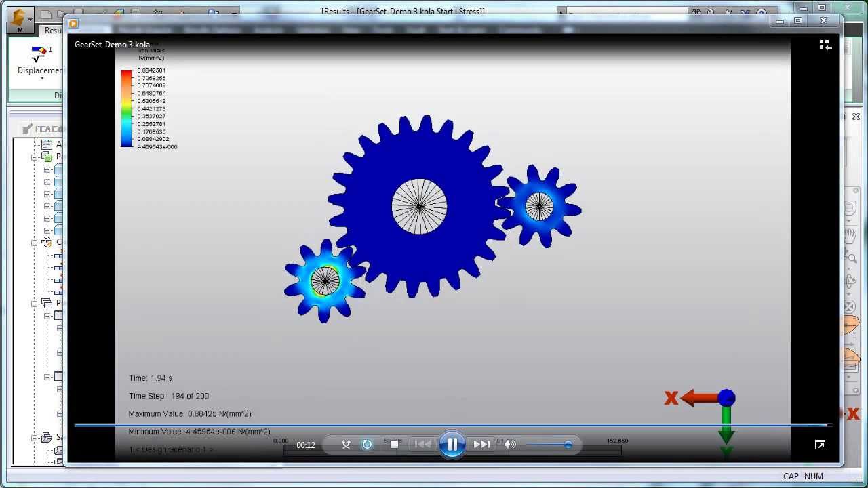Mute the player volume speaker icon
868x488 pixels.
[x=510, y=445]
